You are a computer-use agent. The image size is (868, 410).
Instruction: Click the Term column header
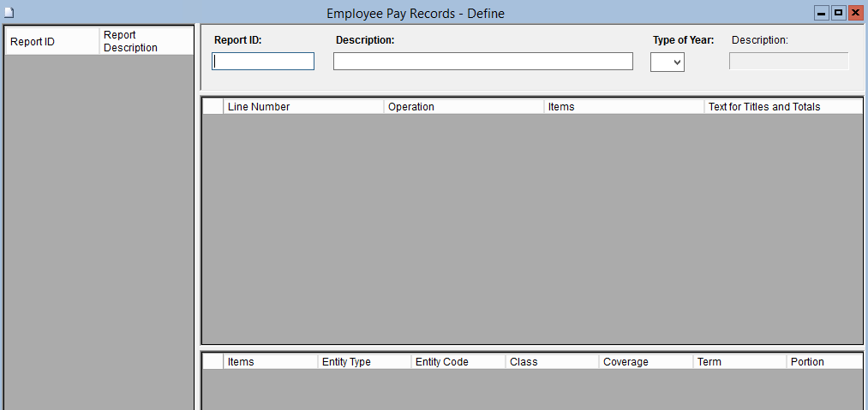739,362
